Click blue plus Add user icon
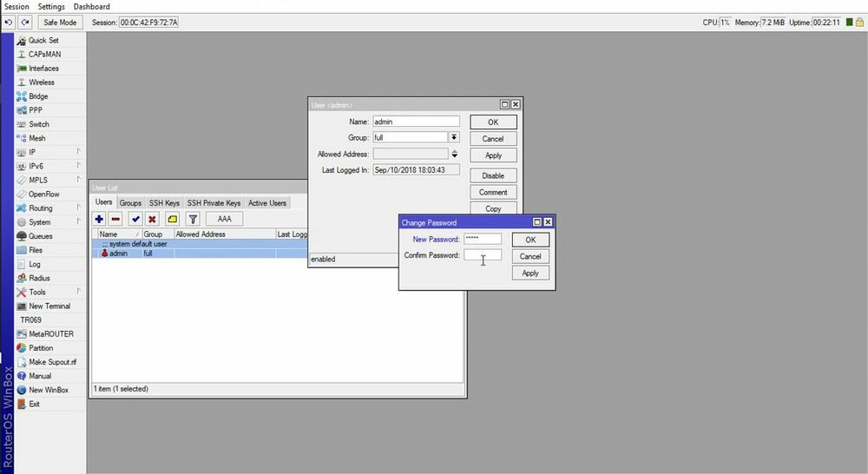Image resolution: width=868 pixels, height=474 pixels. [99, 220]
